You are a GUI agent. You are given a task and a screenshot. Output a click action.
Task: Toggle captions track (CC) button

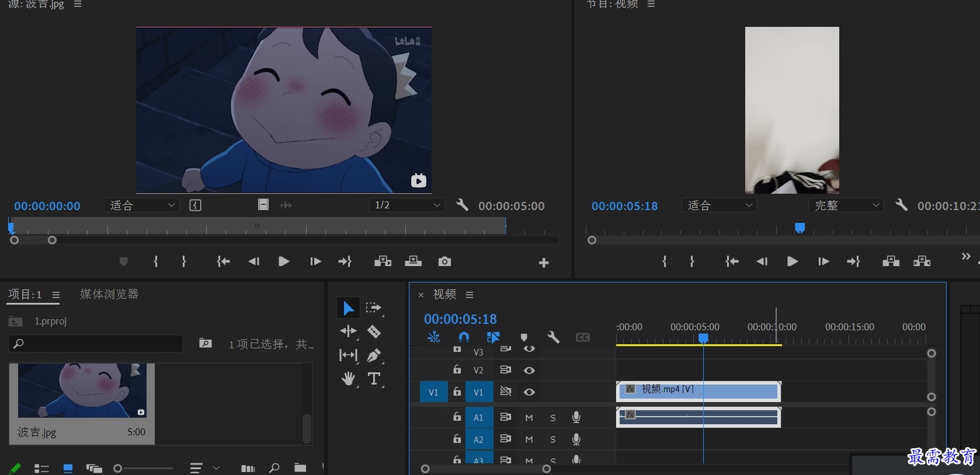(582, 337)
